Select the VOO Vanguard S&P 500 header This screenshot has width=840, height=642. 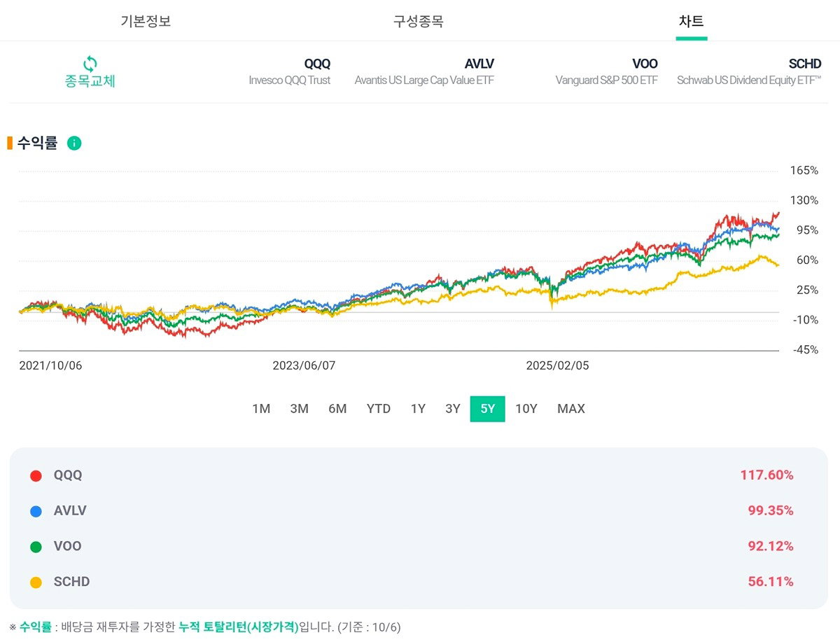coord(607,72)
